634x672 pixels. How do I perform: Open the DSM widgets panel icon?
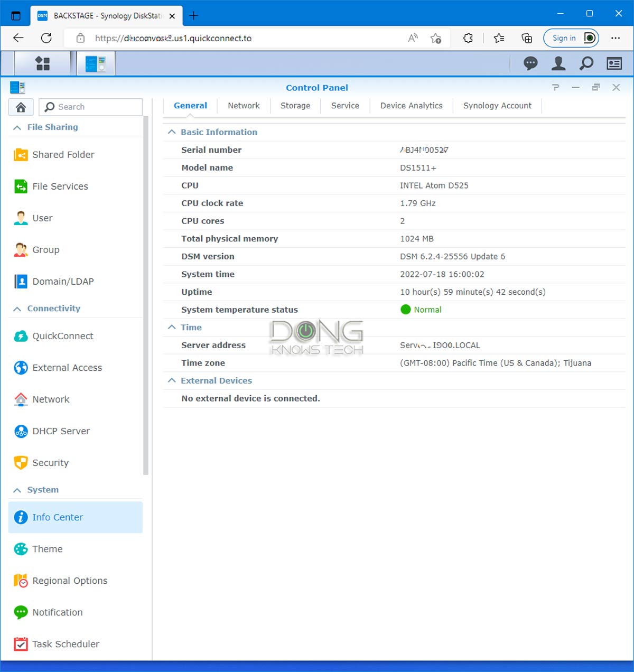click(x=614, y=64)
